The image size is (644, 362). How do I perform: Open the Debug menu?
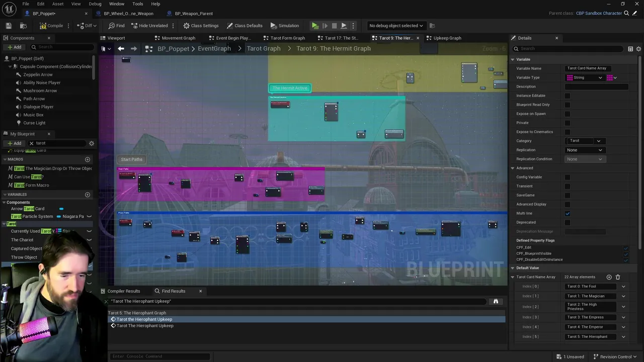[95, 4]
